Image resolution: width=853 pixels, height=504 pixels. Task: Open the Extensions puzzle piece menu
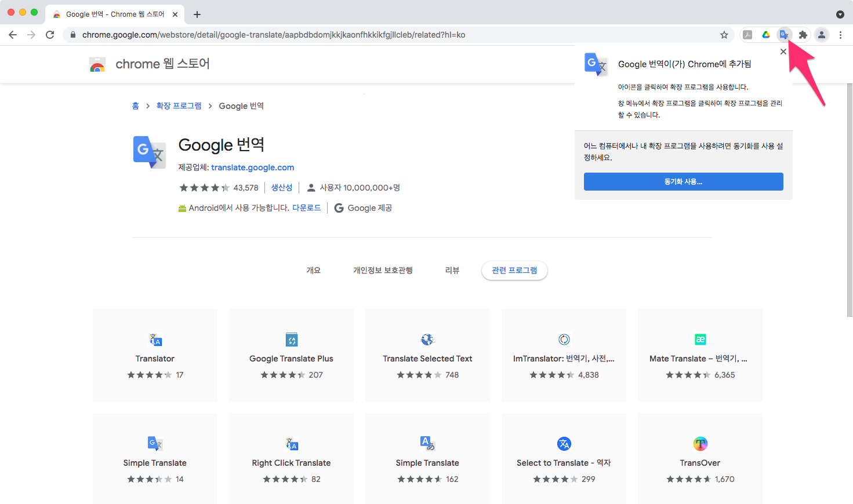pyautogui.click(x=803, y=35)
